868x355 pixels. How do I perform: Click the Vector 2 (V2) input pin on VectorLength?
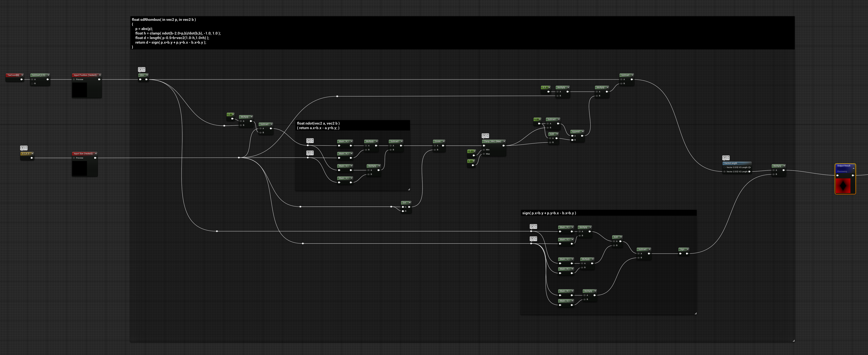(x=724, y=171)
